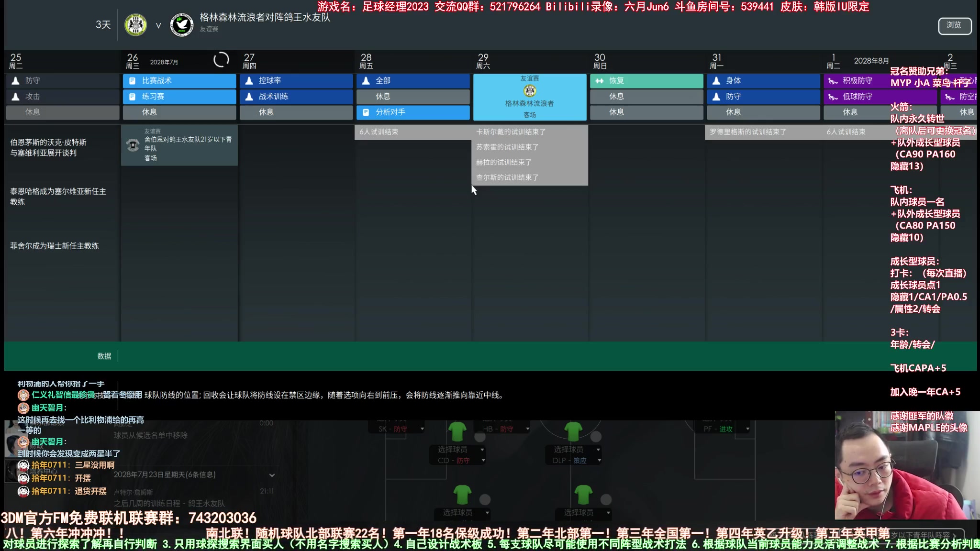Viewport: 980px width, 551px height.
Task: Expand the trial results list for 卡斯尔戴的试训
Action: pos(510,131)
